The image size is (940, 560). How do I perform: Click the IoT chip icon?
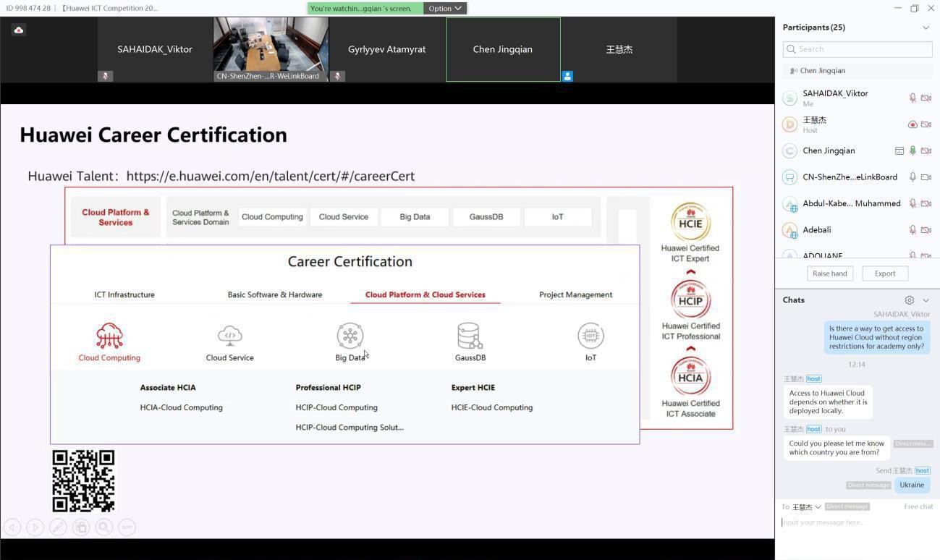590,336
